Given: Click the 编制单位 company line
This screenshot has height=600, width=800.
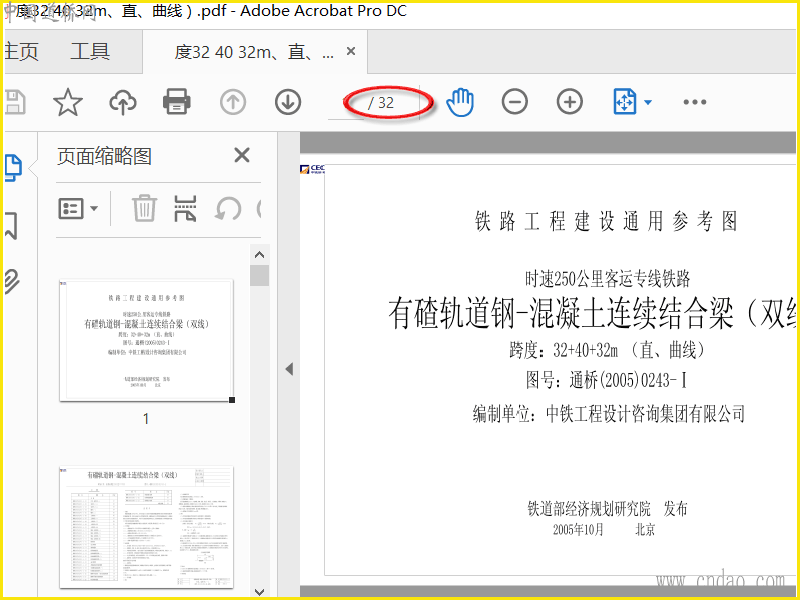Looking at the screenshot, I should coord(608,413).
